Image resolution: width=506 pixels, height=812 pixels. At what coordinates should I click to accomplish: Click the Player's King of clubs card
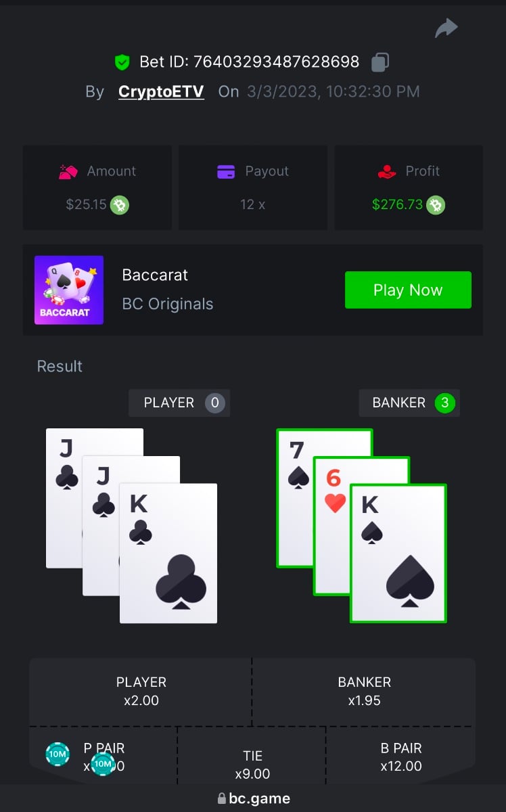(x=168, y=553)
